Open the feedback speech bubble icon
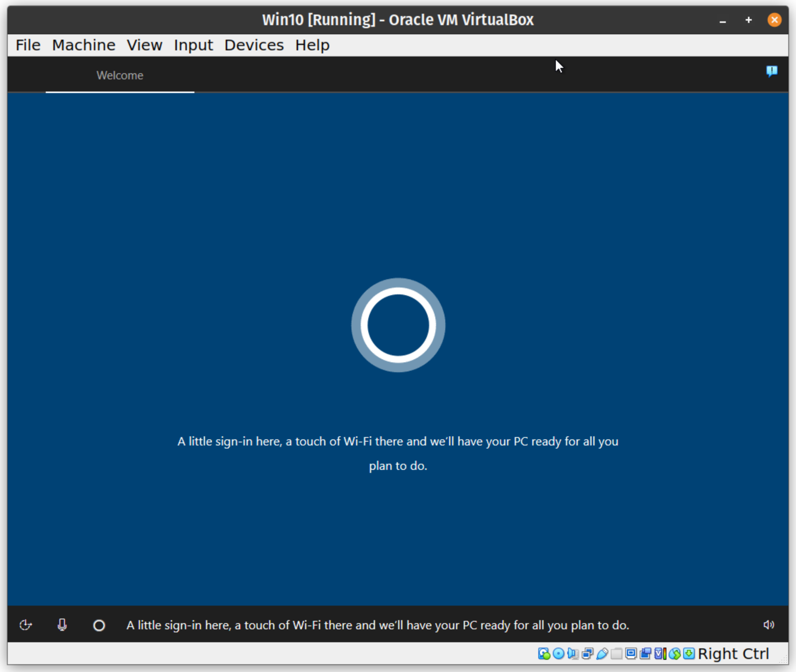Image resolution: width=796 pixels, height=672 pixels. pos(772,71)
